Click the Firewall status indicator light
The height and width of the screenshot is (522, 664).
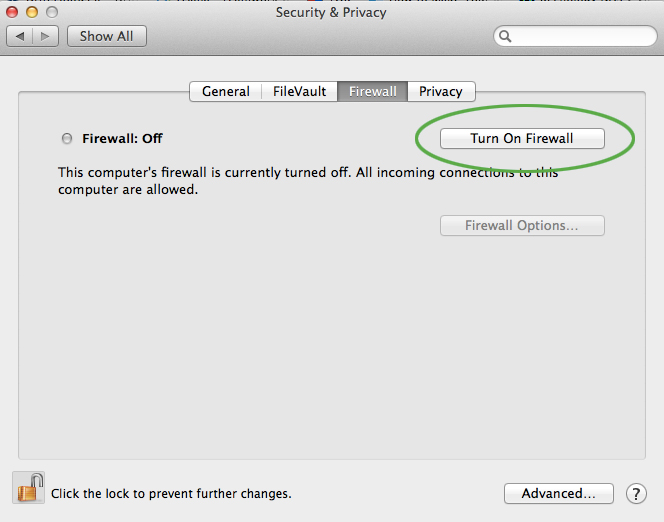[67, 138]
